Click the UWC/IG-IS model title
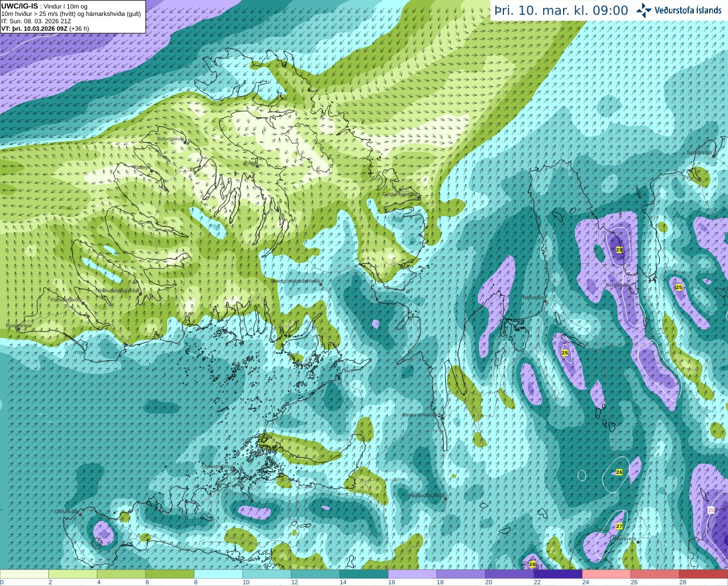Screen dimensions: 728x586 [19, 6]
